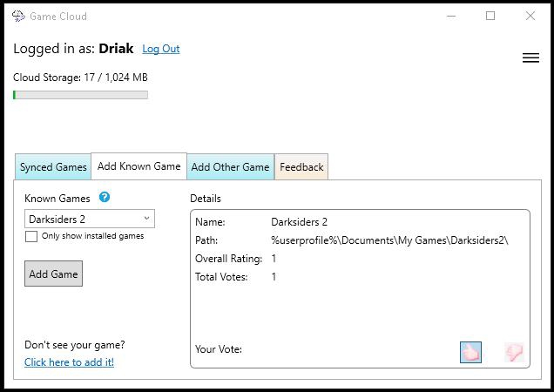Click the Total Votes label
554x392 pixels.
[x=221, y=277]
